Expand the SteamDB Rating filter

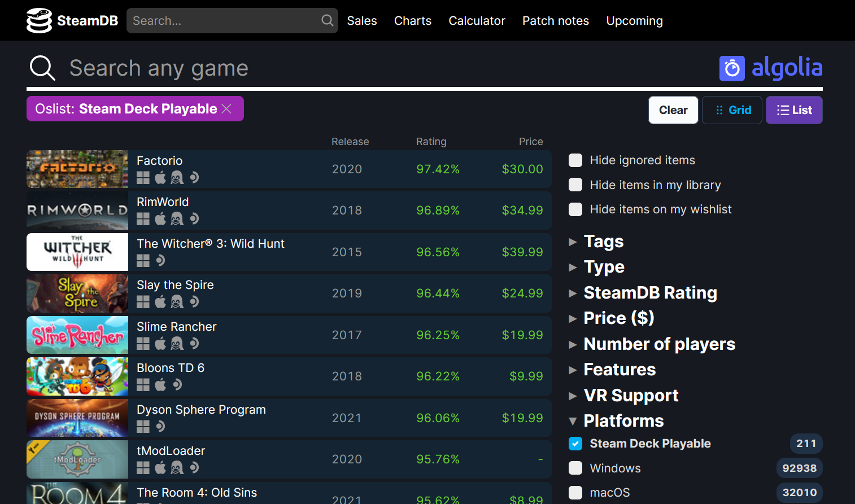[649, 293]
